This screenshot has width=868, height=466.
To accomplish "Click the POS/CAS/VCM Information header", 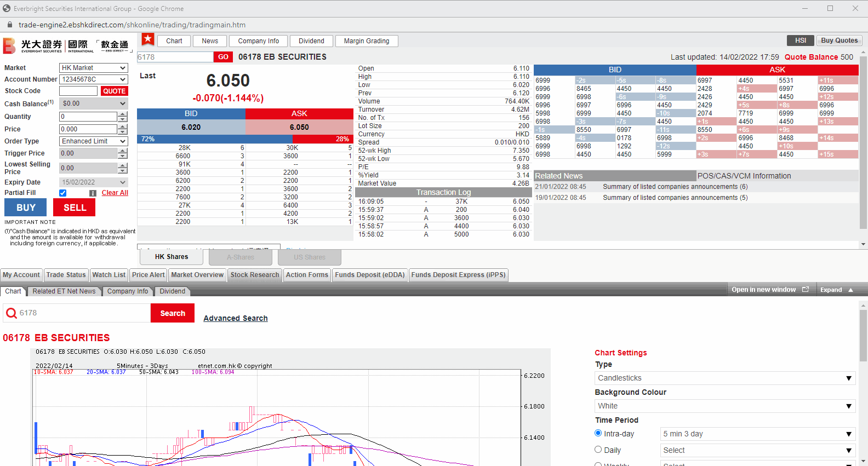I will 778,176.
